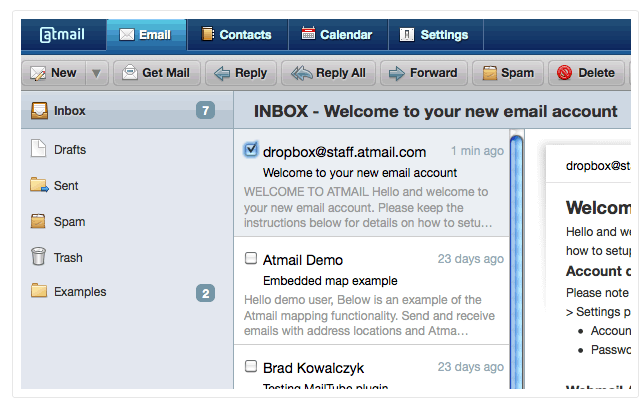Click the atmail logo
The width and height of the screenshot is (644, 409).
(x=62, y=34)
